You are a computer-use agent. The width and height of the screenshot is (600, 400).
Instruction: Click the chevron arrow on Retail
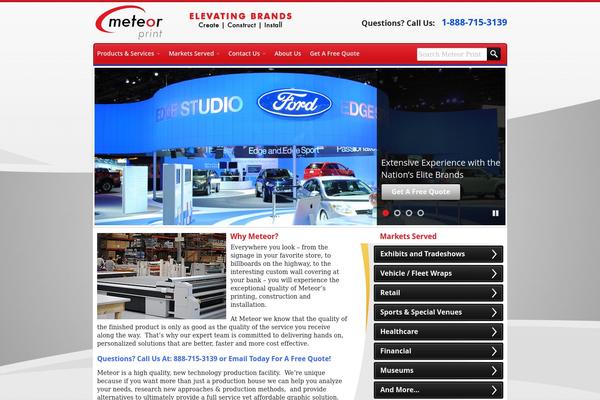[x=494, y=293]
